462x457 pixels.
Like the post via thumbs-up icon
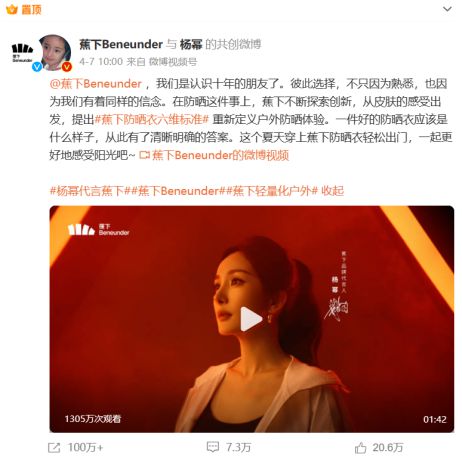click(360, 448)
